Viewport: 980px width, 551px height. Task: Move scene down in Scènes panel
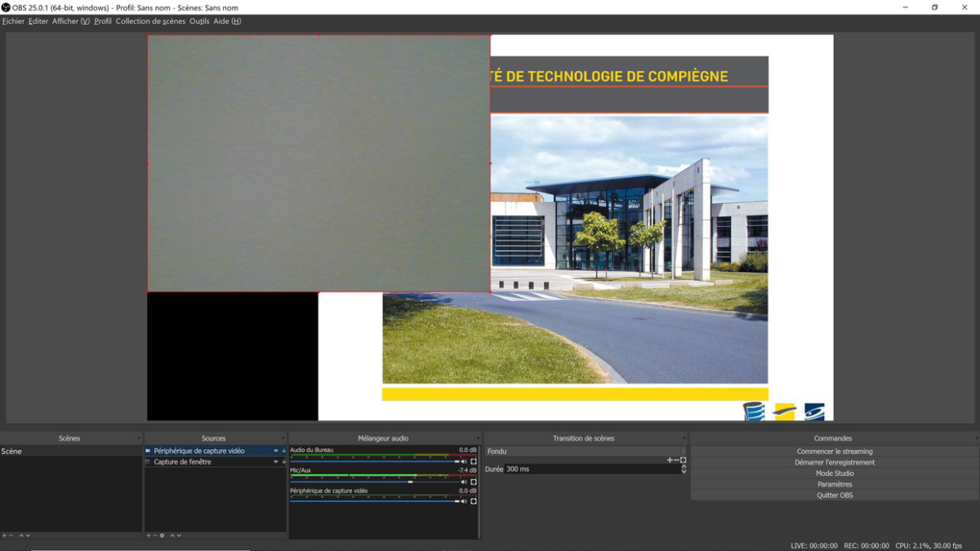28,535
